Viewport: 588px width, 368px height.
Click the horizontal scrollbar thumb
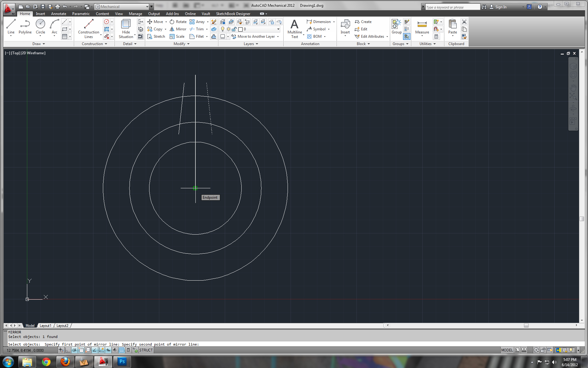coord(526,325)
